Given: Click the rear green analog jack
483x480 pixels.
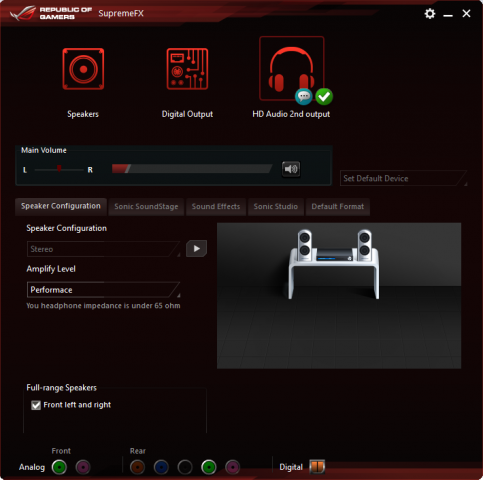Looking at the screenshot, I should pos(209,467).
